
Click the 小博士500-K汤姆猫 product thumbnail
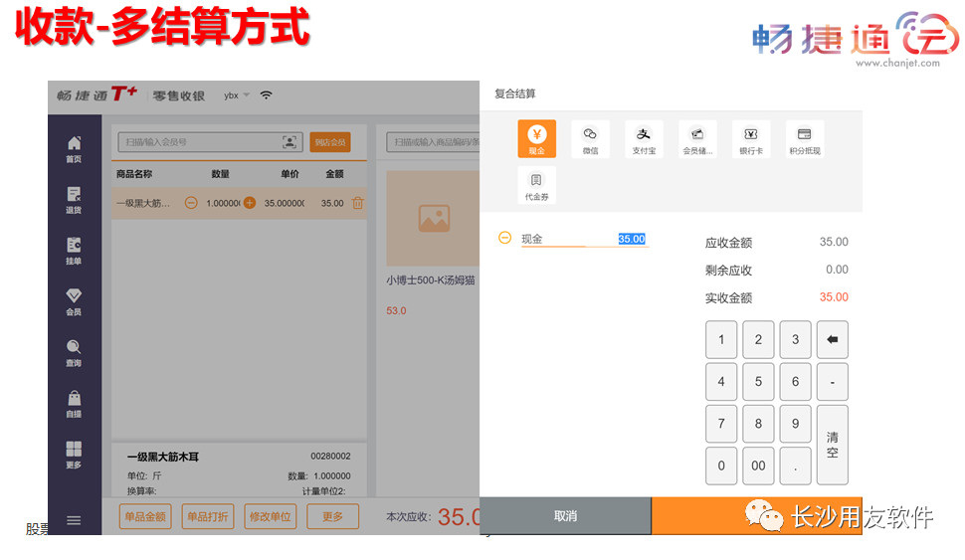(434, 219)
